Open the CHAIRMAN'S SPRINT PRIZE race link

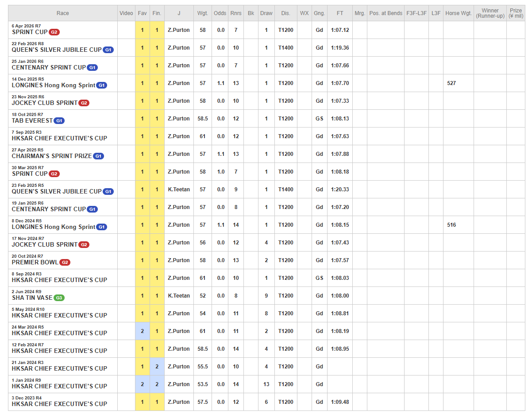(52, 156)
